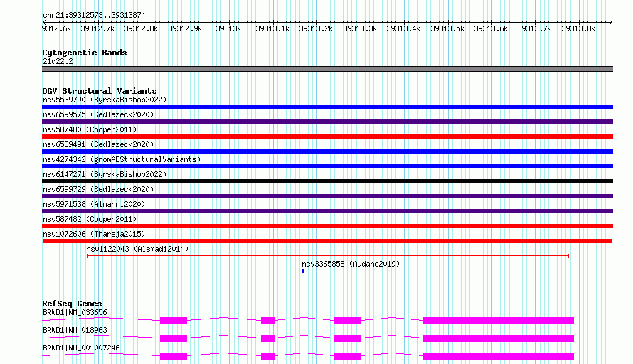Click the RefSeq Genes track title

pyautogui.click(x=72, y=304)
